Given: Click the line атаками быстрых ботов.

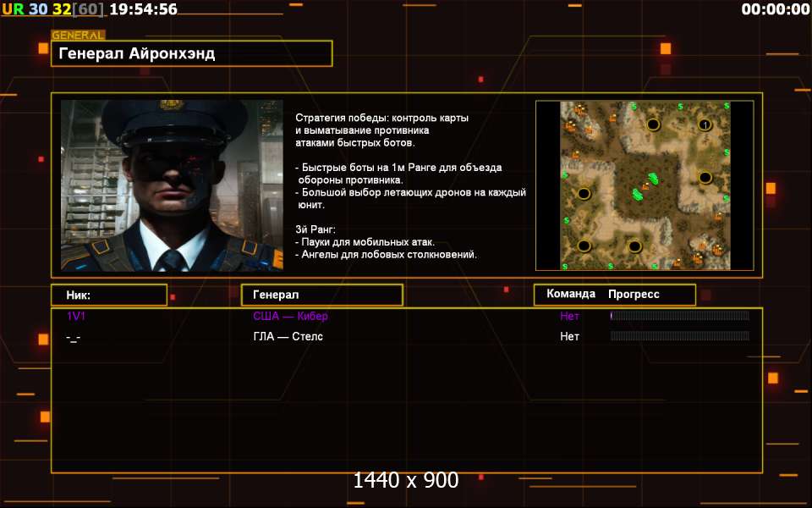Looking at the screenshot, I should pyautogui.click(x=354, y=142).
